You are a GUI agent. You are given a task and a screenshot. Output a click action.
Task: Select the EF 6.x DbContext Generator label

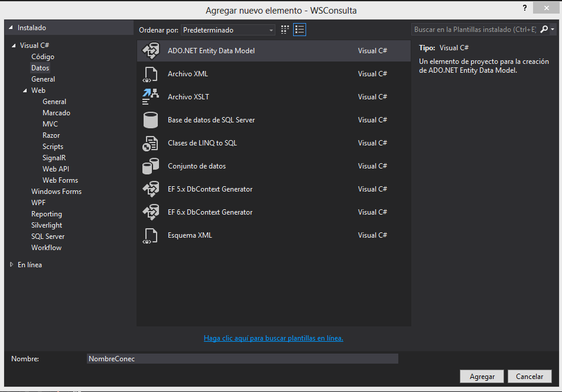210,212
